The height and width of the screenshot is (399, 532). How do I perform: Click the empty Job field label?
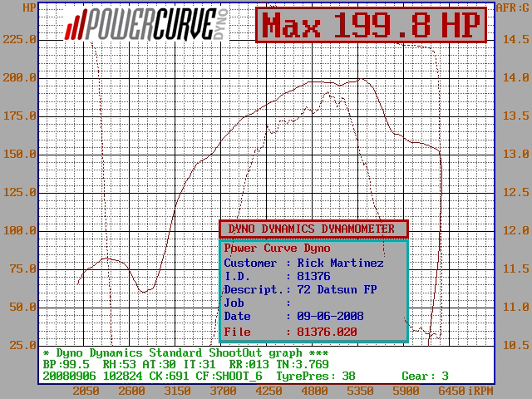click(234, 303)
